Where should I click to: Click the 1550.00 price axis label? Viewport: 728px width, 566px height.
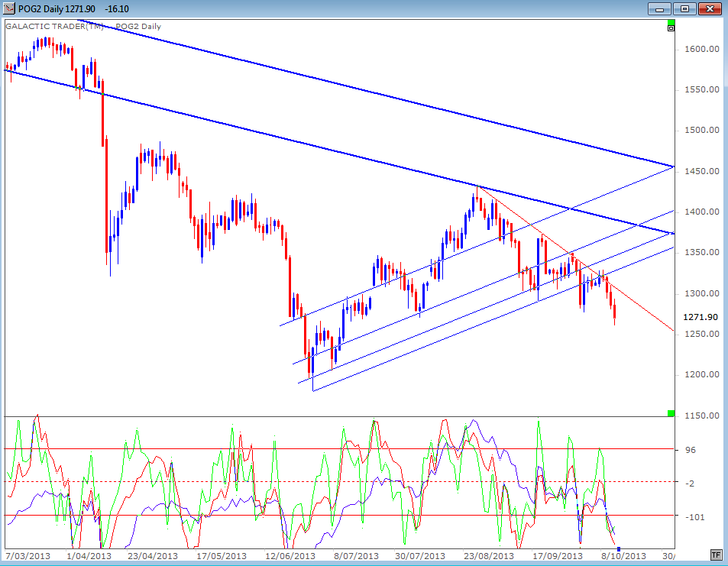702,89
